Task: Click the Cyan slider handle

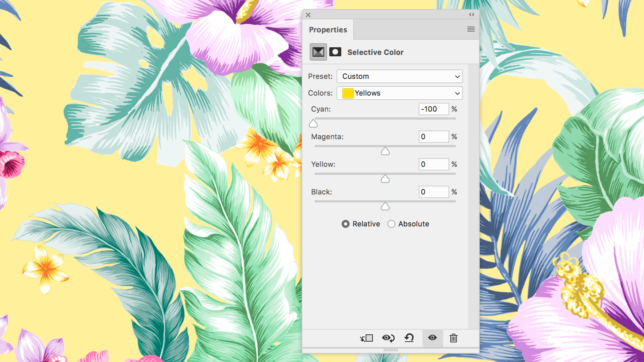Action: click(x=313, y=124)
